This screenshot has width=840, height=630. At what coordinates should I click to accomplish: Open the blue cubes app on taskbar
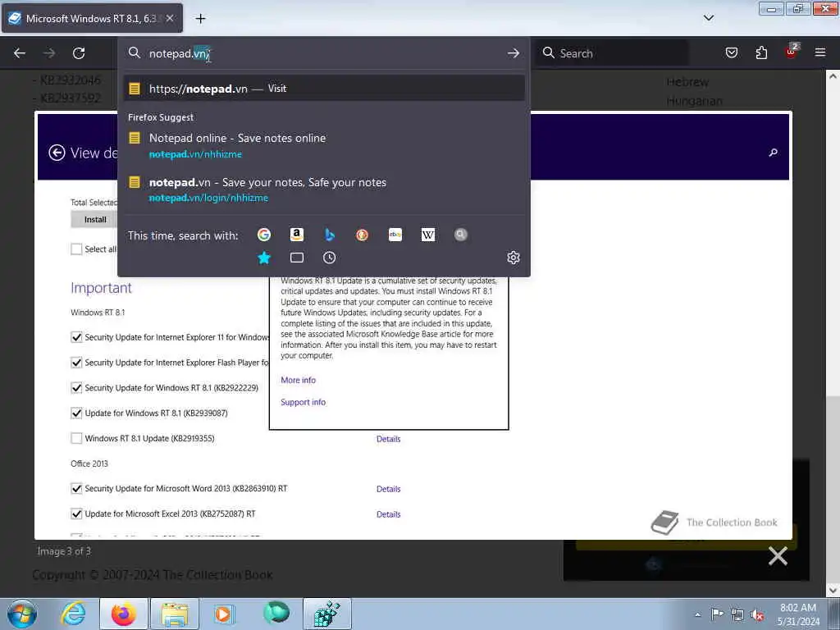tap(326, 614)
